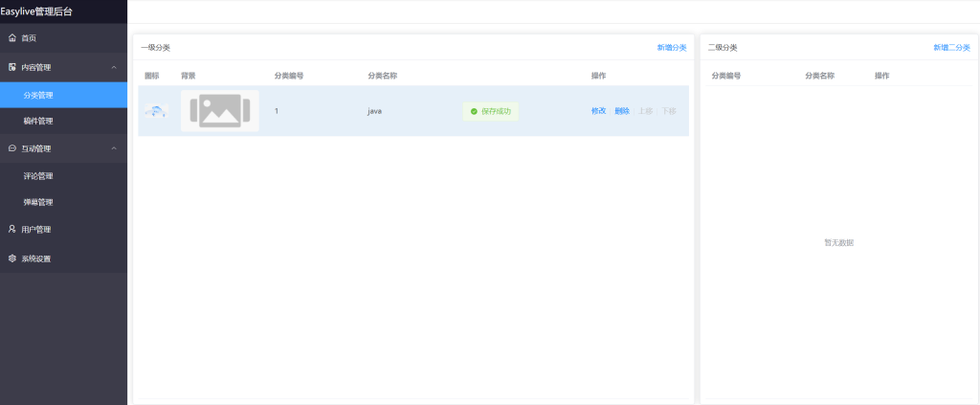Click the 互动管理 chat bubble icon
The height and width of the screenshot is (405, 980).
pos(11,148)
